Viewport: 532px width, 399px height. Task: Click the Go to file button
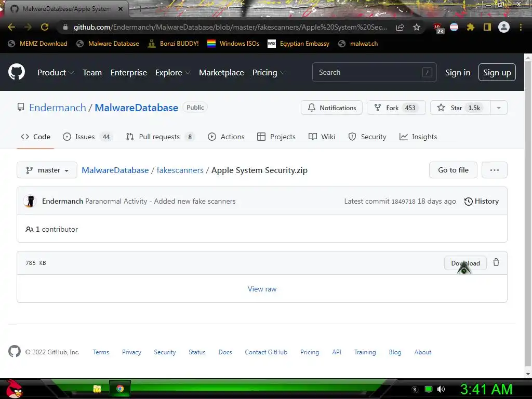point(453,170)
